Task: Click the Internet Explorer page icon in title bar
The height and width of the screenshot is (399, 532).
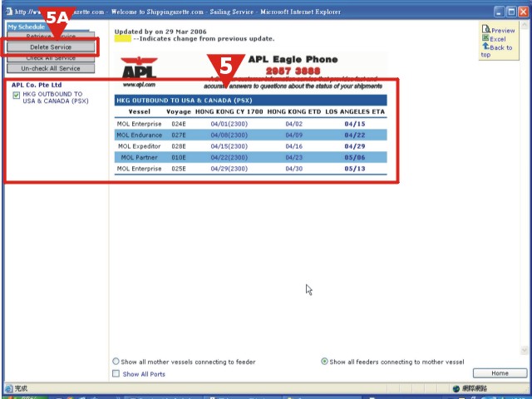Action: (x=9, y=12)
